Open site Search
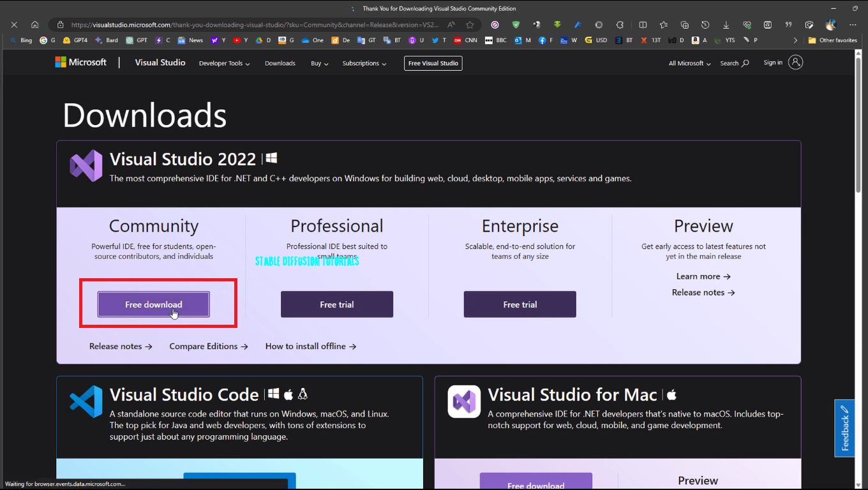Viewport: 868px width, 490px height. [x=735, y=63]
